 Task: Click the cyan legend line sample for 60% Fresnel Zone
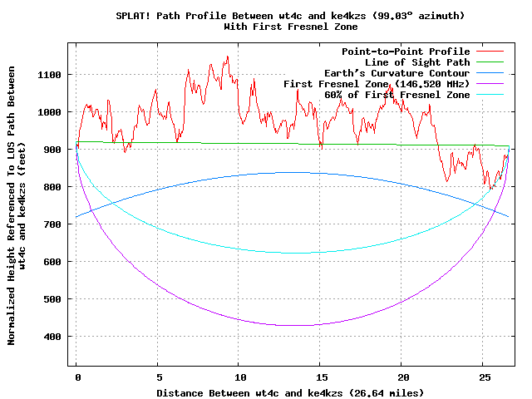coord(490,94)
